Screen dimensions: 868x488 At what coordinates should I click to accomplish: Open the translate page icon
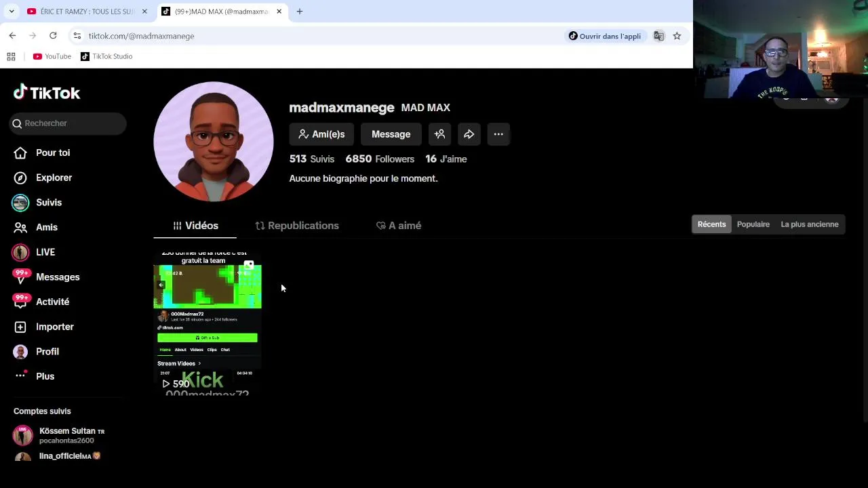pos(658,36)
